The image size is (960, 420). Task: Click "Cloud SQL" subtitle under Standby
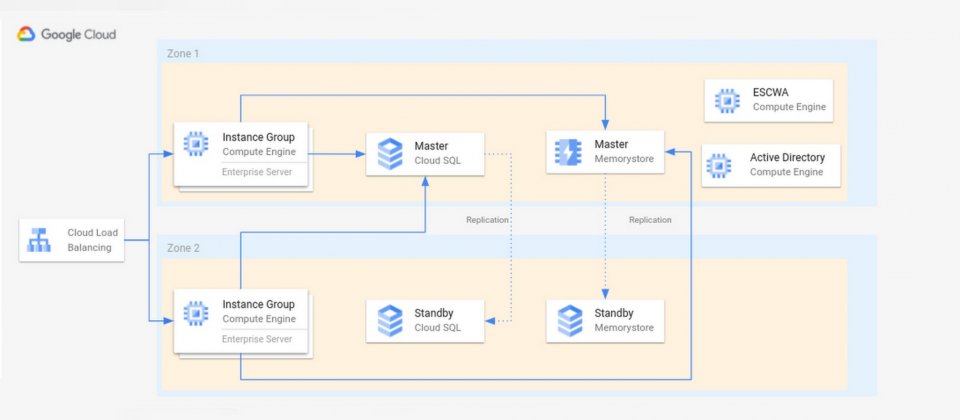tap(438, 328)
